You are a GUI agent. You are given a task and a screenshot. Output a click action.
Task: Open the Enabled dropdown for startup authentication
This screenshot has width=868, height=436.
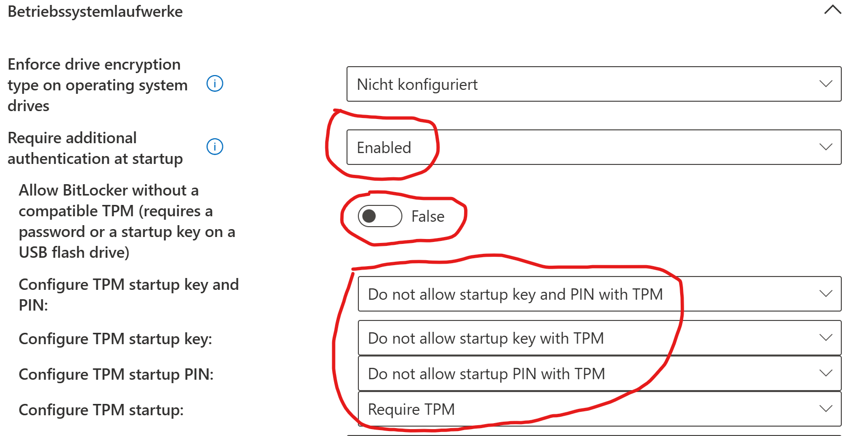593,147
